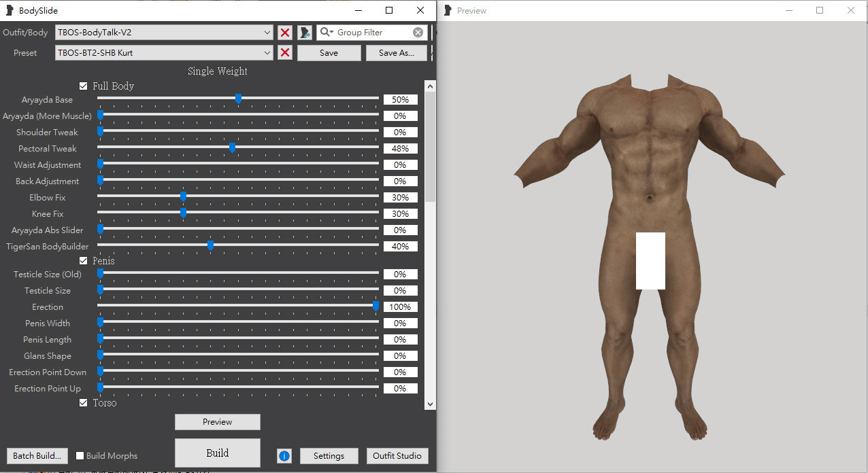Maximize the Preview window

click(820, 10)
